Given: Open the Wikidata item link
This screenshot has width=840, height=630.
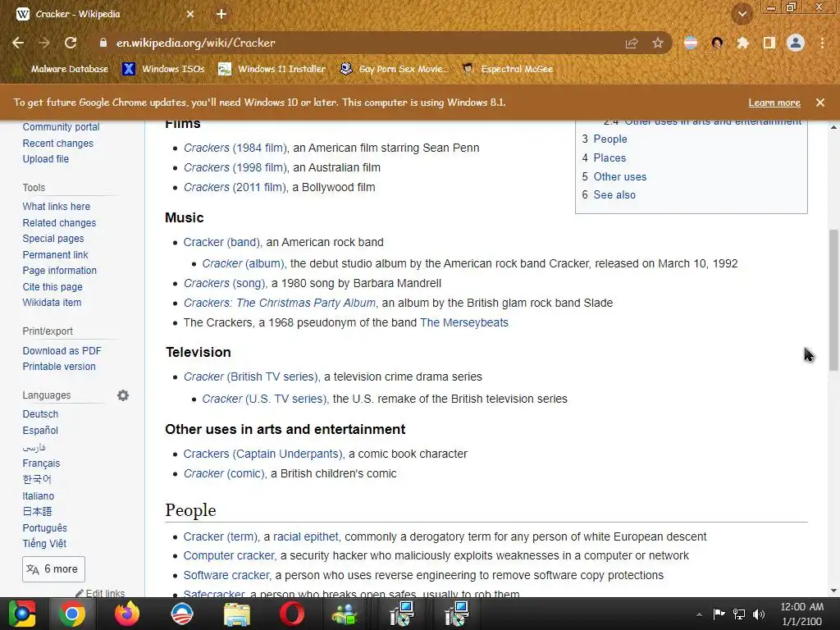Looking at the screenshot, I should pyautogui.click(x=52, y=302).
